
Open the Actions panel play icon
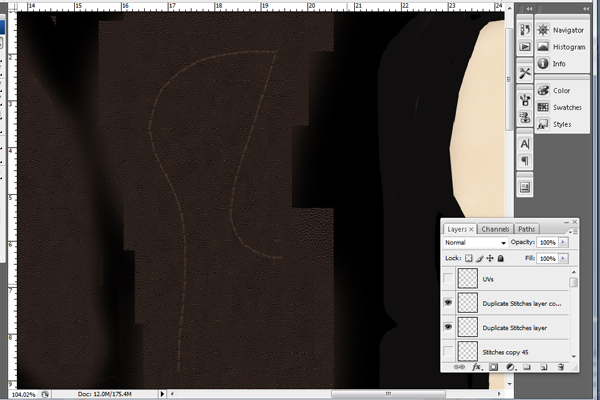(525, 47)
